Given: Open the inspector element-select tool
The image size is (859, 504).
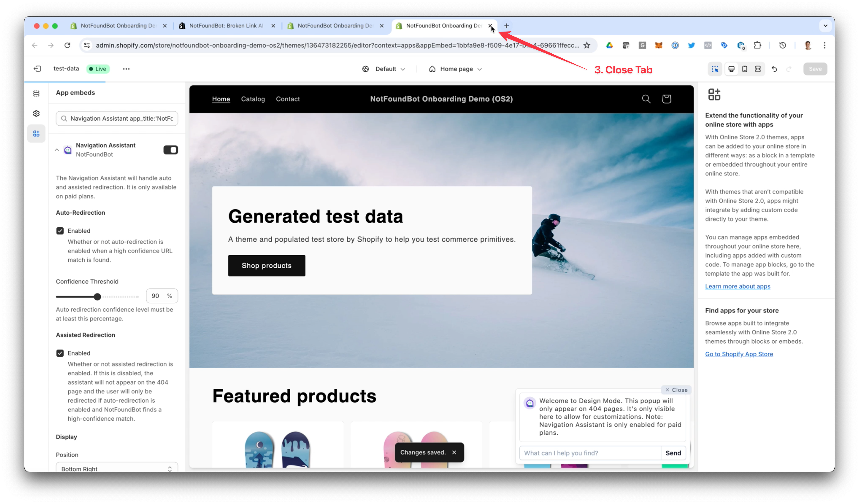Looking at the screenshot, I should pos(715,69).
